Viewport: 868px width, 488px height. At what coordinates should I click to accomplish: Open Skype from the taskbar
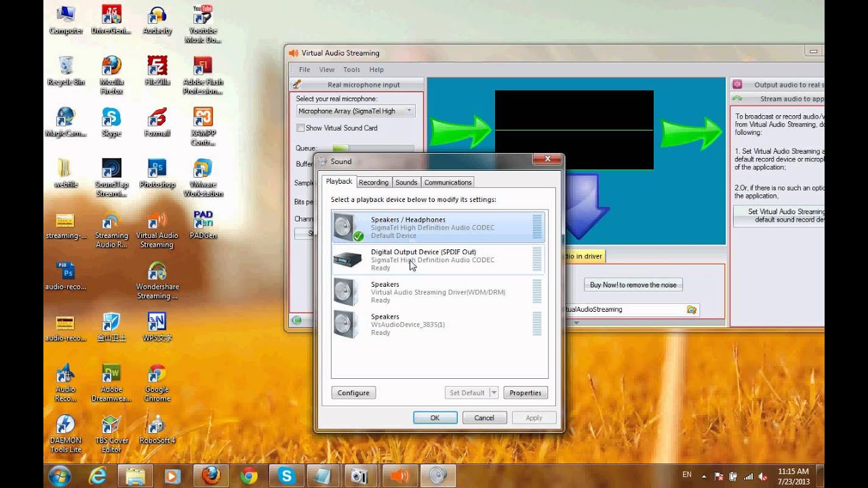[x=286, y=476]
